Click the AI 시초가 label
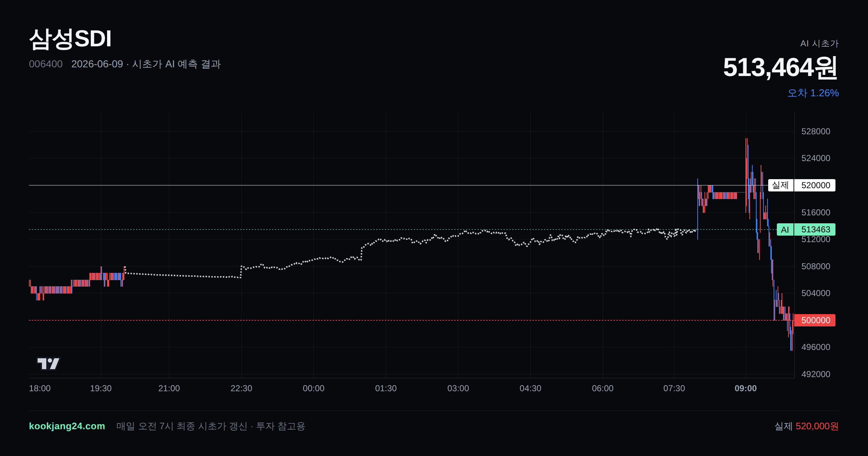868x456 pixels. point(819,43)
